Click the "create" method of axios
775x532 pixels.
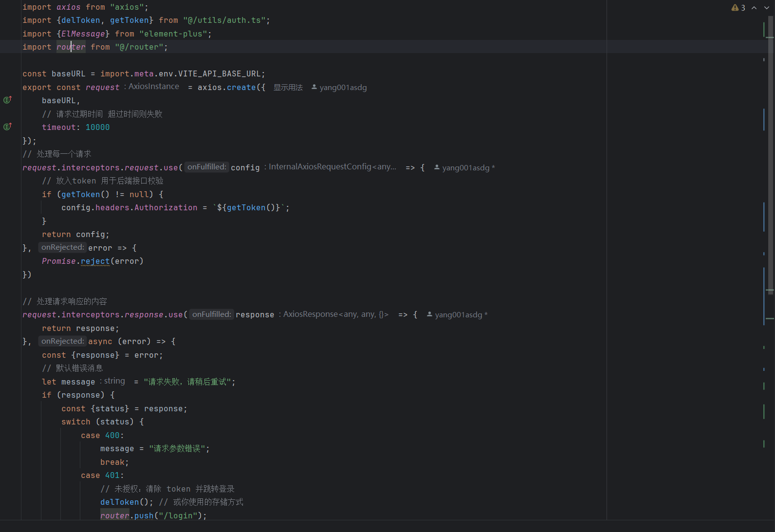click(241, 88)
